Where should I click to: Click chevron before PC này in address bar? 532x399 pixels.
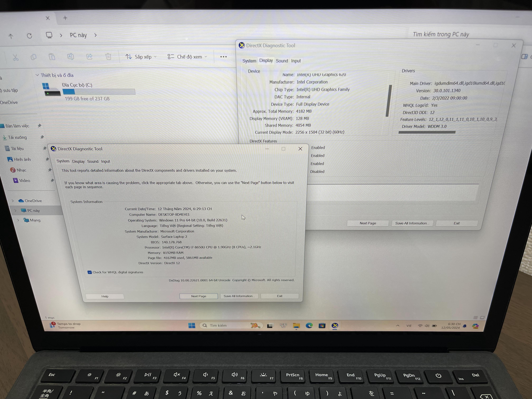[61, 35]
